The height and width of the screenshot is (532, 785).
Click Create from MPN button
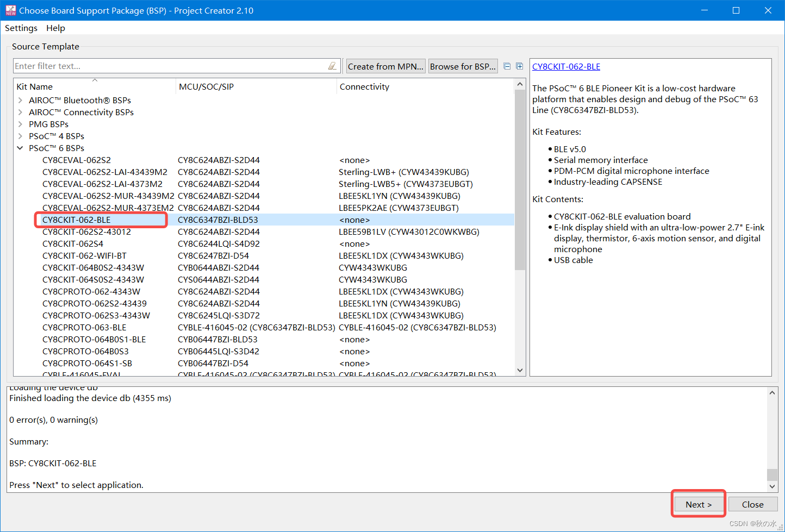386,66
